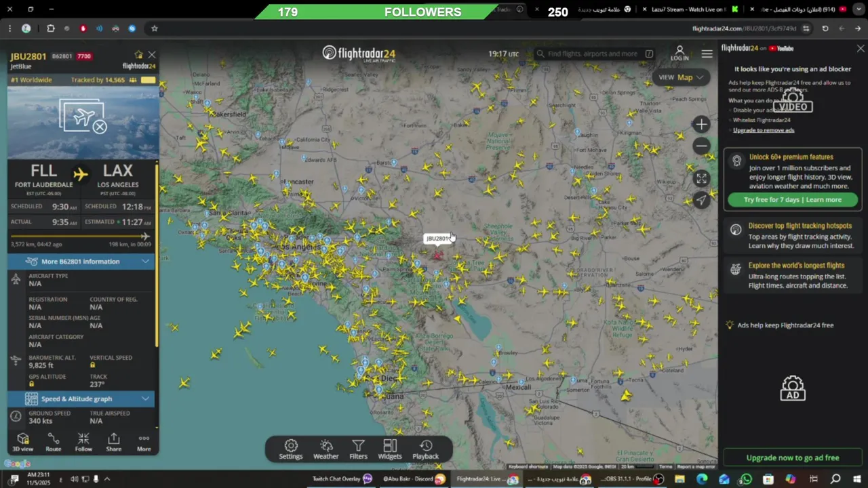
Task: Click the 7700 squawk badge
Action: pos(84,56)
